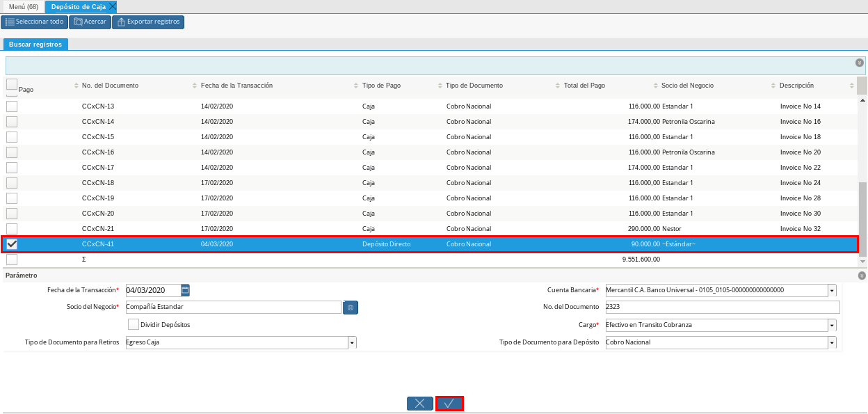The image size is (868, 414).
Task: Open the Cargo dropdown list
Action: point(832,325)
